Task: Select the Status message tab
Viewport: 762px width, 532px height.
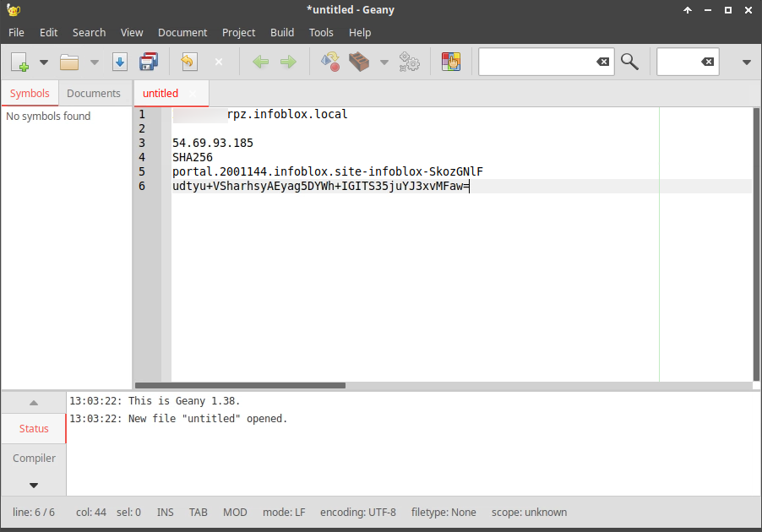Action: (x=34, y=428)
